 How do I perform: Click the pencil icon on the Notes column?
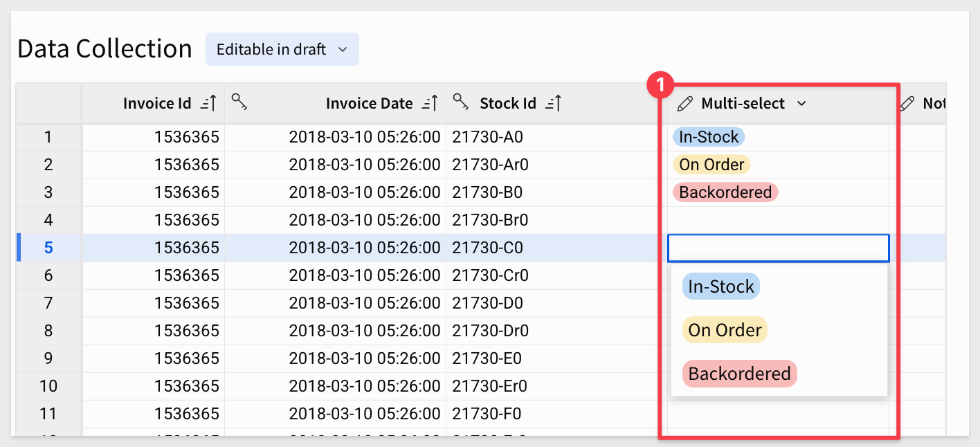[x=907, y=104]
